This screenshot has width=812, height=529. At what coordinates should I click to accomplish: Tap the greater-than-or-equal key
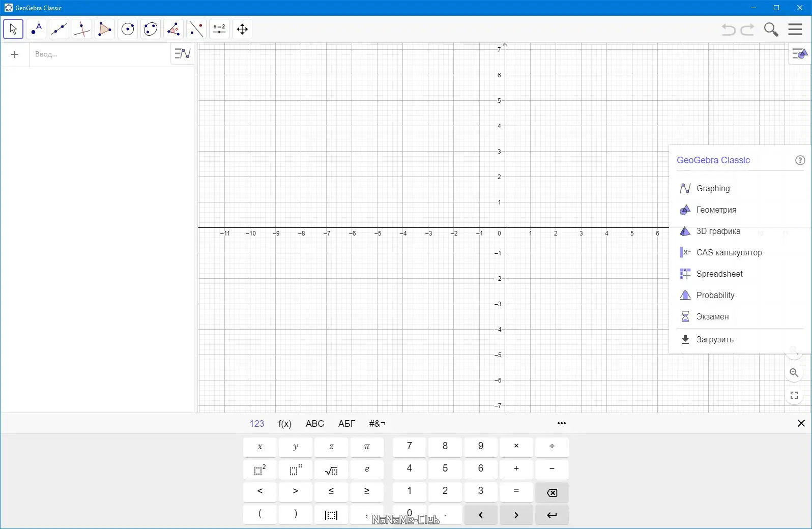[367, 491]
